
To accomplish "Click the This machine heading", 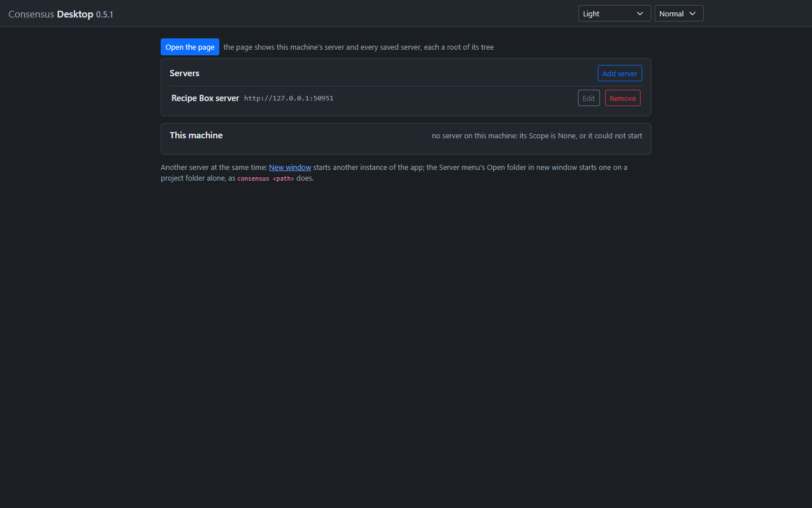I will pyautogui.click(x=196, y=135).
